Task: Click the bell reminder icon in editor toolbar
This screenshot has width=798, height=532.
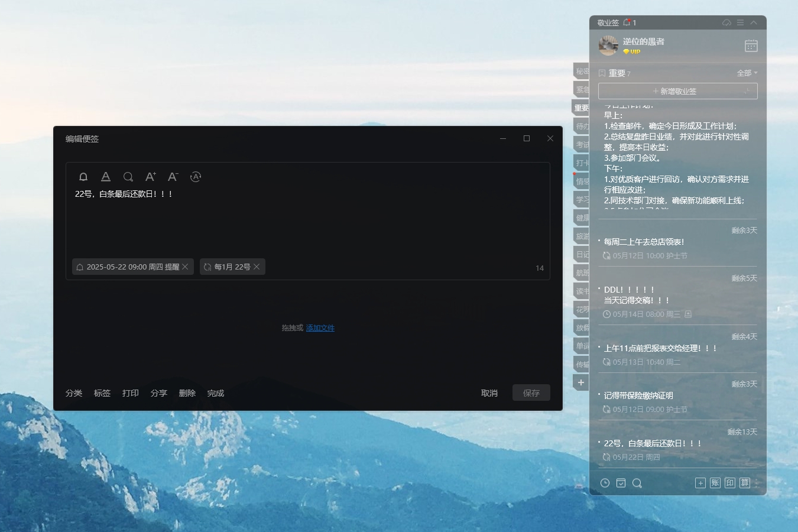Action: point(83,177)
